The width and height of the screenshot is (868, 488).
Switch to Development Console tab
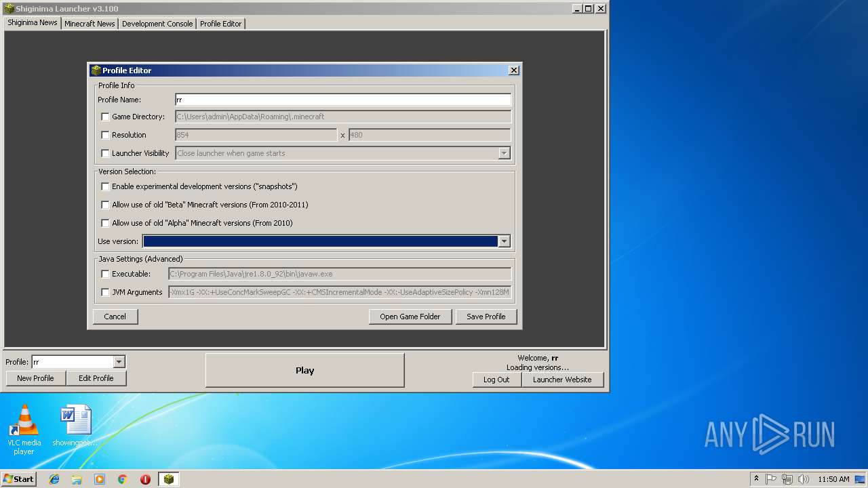[x=157, y=24]
